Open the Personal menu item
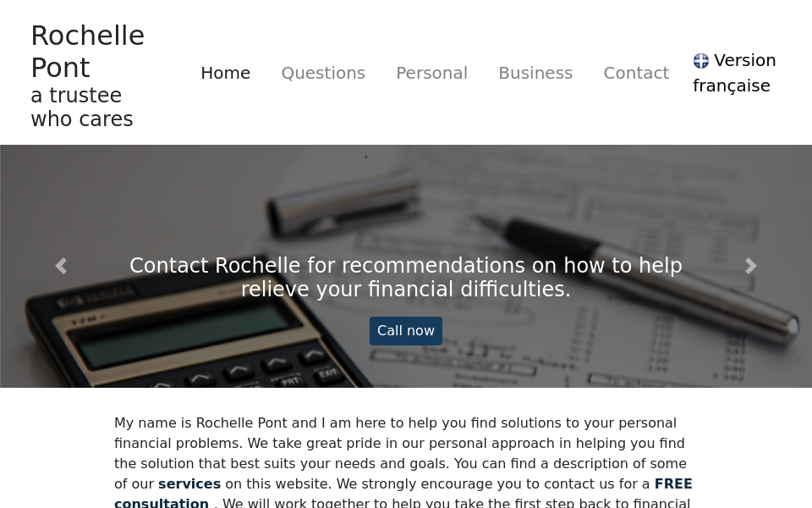 click(x=431, y=73)
